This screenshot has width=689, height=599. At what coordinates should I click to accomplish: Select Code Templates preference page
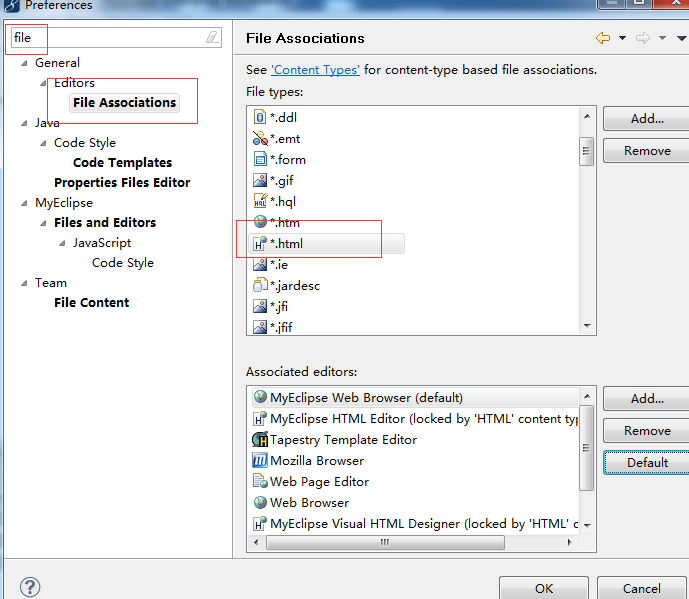point(122,163)
